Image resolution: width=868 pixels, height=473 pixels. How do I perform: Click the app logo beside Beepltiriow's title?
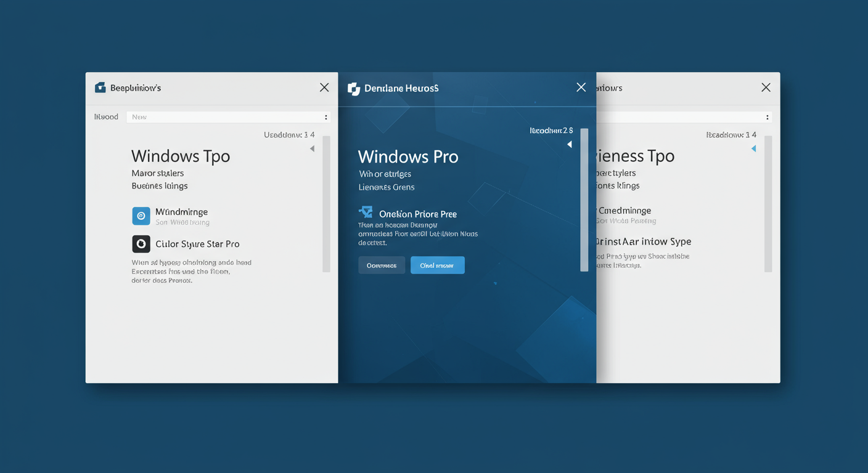(x=100, y=88)
